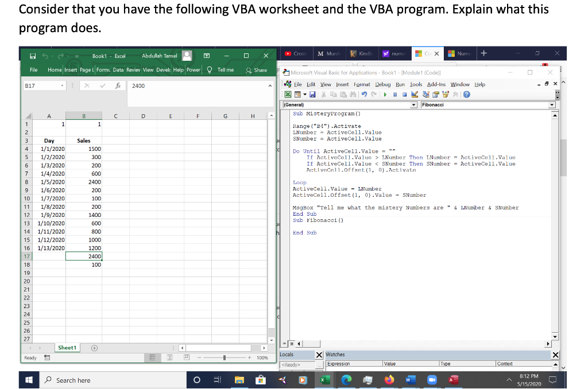Click the Excel quick access Save icon
Viewport: 588px width, 389px height.
(x=33, y=56)
